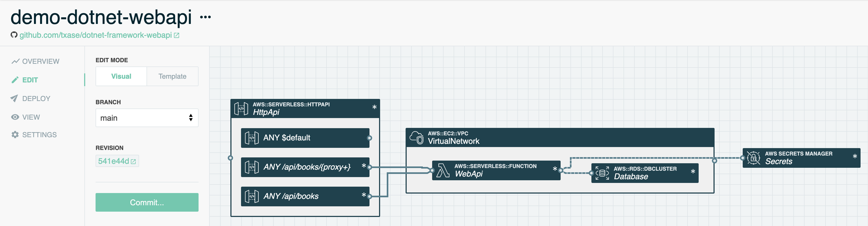Switch to the View section

click(25, 117)
